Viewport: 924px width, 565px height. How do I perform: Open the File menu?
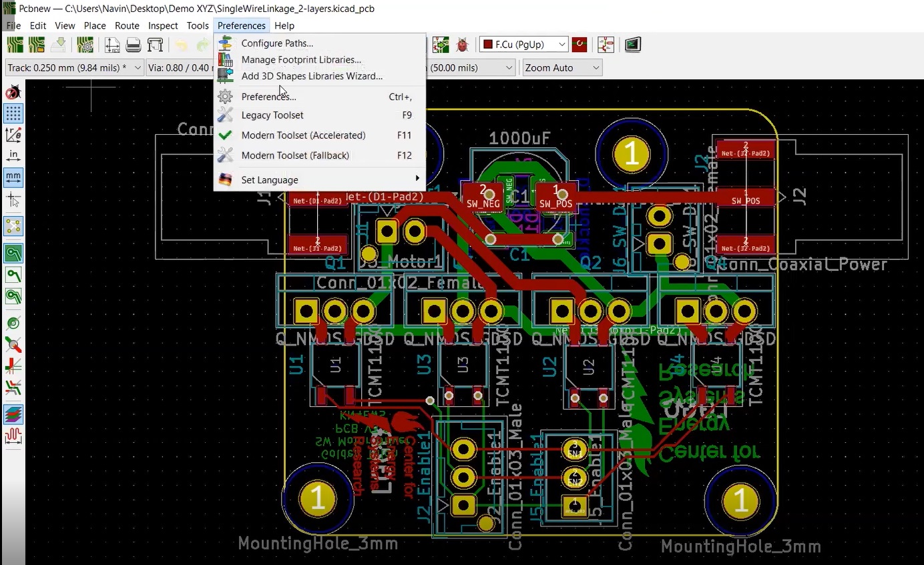pyautogui.click(x=13, y=25)
